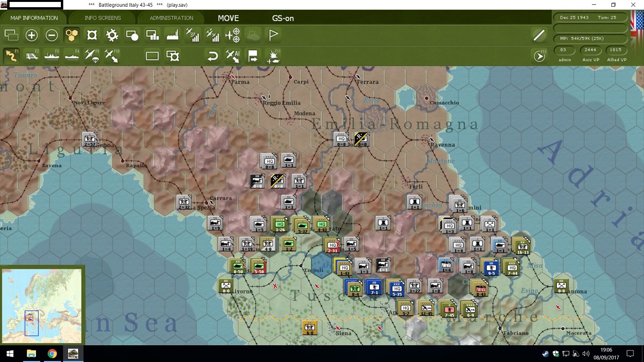
Task: Open the volume control in the tray
Action: (x=586, y=354)
